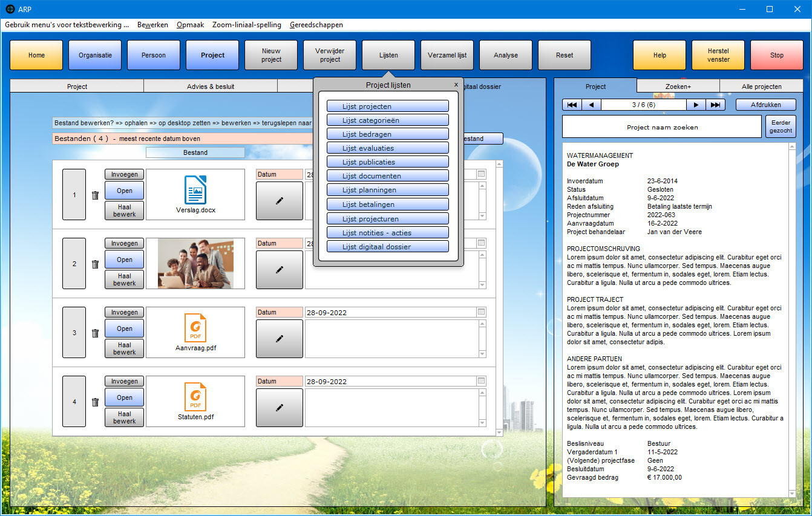Click the Project naam zoeken field
Image resolution: width=812 pixels, height=516 pixels.
[661, 128]
